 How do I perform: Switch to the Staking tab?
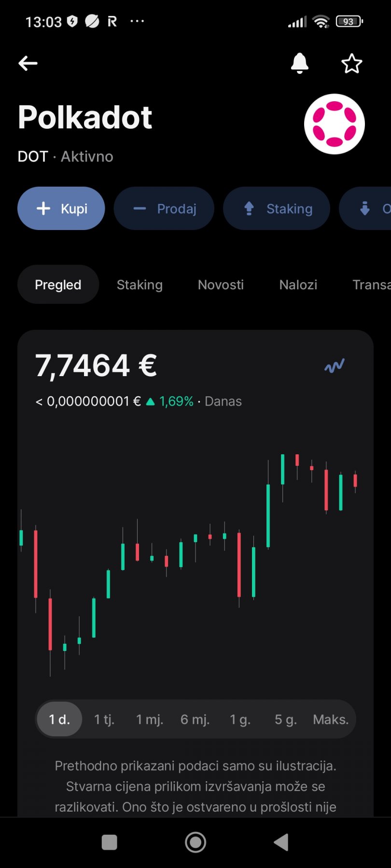pyautogui.click(x=140, y=285)
